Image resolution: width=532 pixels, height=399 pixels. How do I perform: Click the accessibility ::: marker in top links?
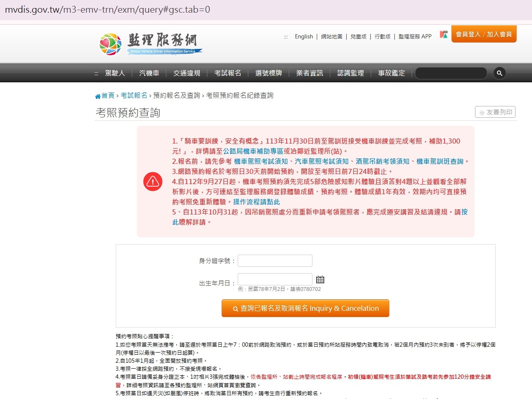pos(286,37)
